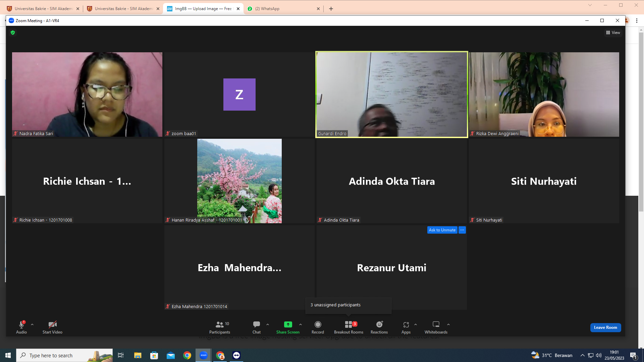
Task: Open File Explorer from the taskbar
Action: 138,355
